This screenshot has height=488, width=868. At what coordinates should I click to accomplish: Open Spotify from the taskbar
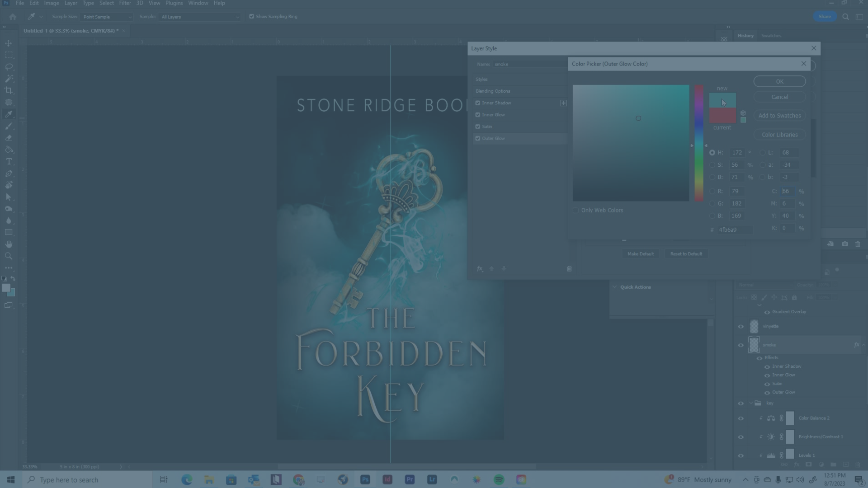tap(499, 480)
